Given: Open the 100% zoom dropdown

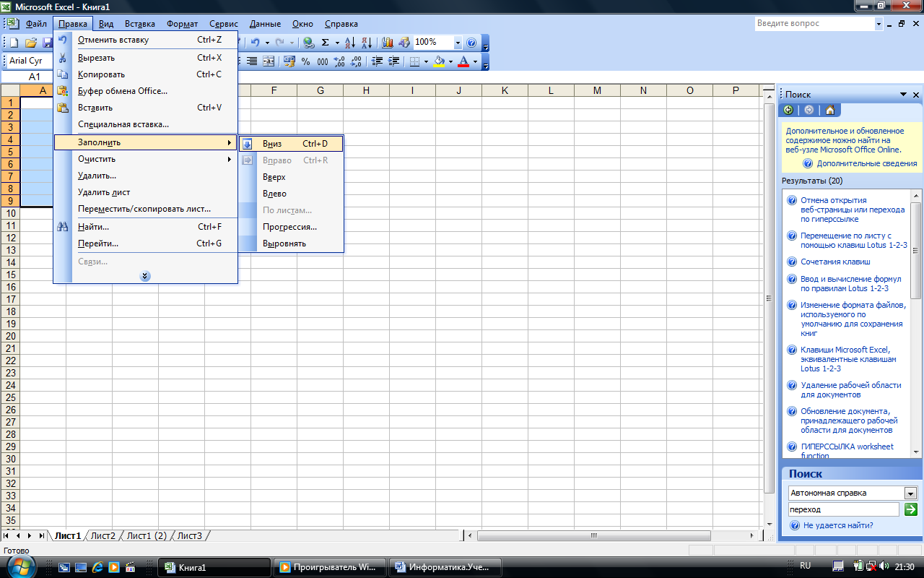Looking at the screenshot, I should point(458,43).
